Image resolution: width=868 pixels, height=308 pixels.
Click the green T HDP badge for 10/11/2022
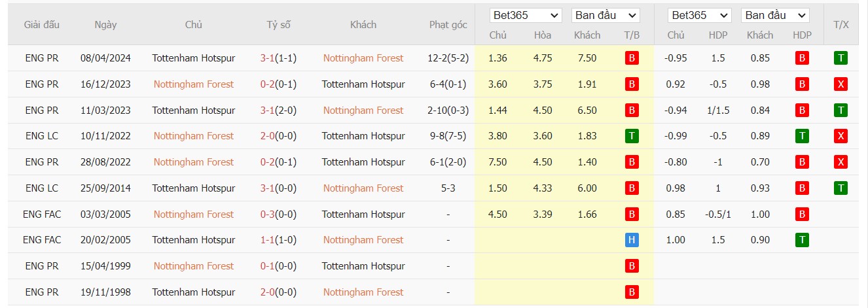(802, 136)
